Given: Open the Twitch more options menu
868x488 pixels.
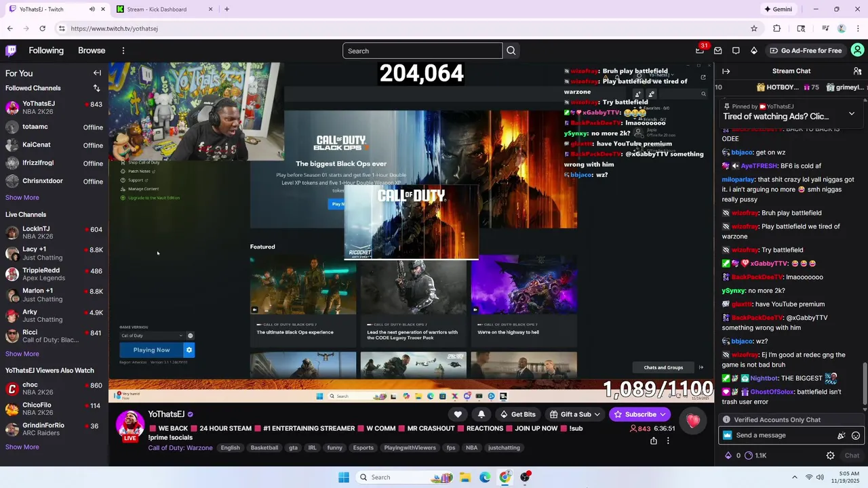Looking at the screenshot, I should (123, 51).
